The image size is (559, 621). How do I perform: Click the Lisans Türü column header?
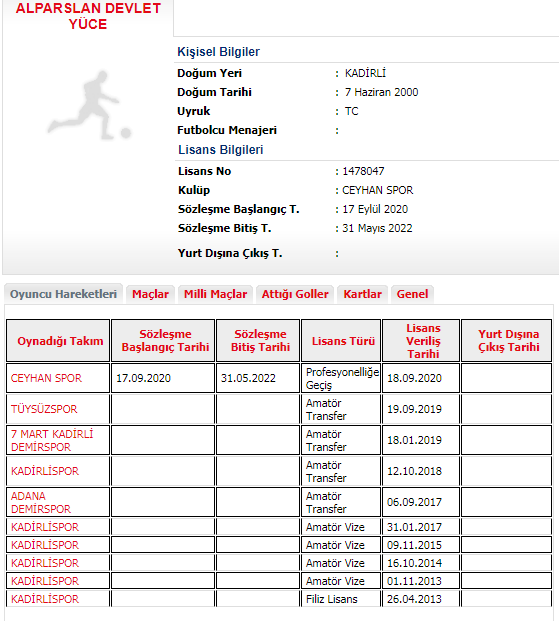click(x=341, y=341)
